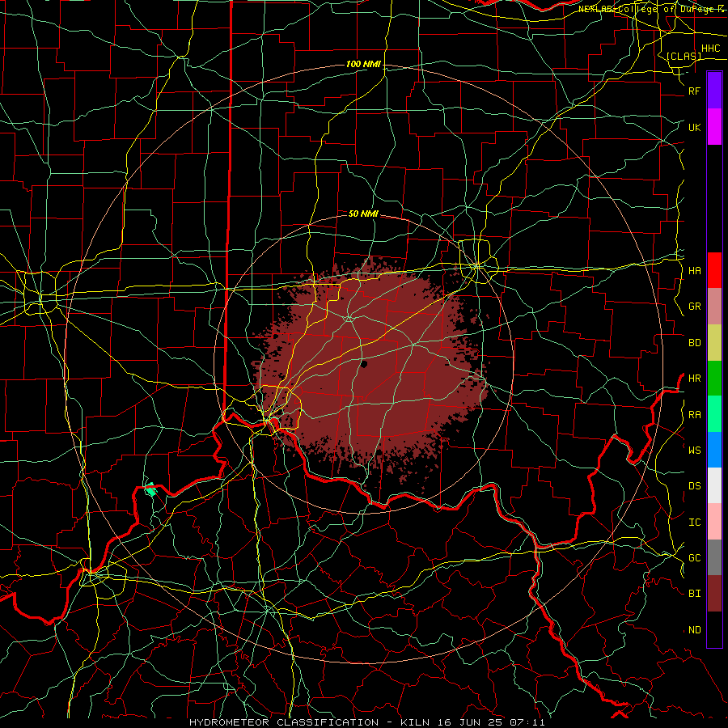Image resolution: width=728 pixels, height=728 pixels.
Task: Click the RF legend label
Action: click(x=694, y=91)
